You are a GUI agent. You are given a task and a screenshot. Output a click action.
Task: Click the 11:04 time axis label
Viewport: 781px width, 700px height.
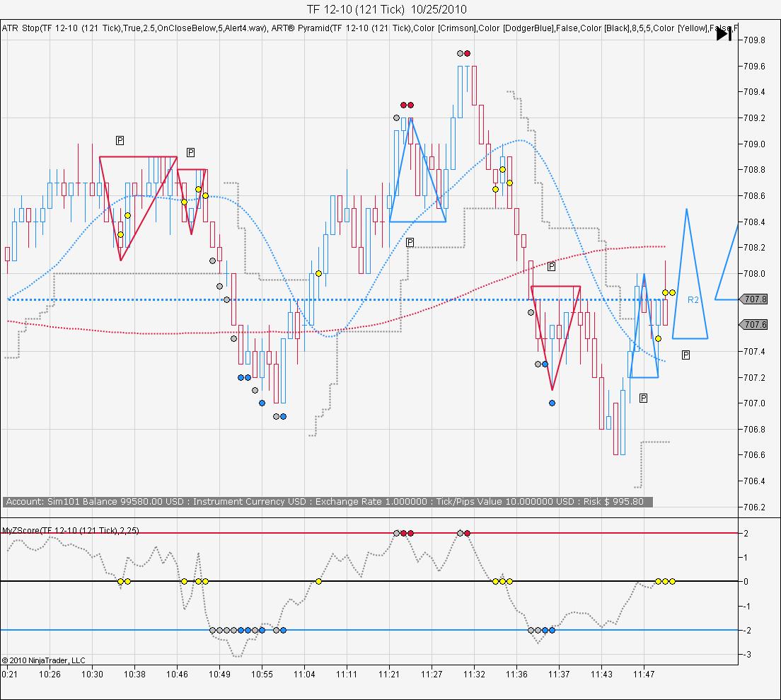pyautogui.click(x=303, y=674)
